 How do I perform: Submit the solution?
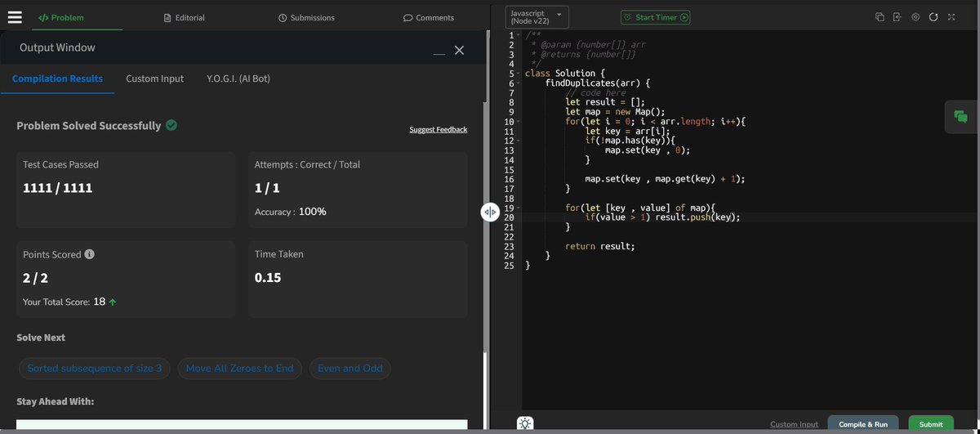[x=931, y=424]
